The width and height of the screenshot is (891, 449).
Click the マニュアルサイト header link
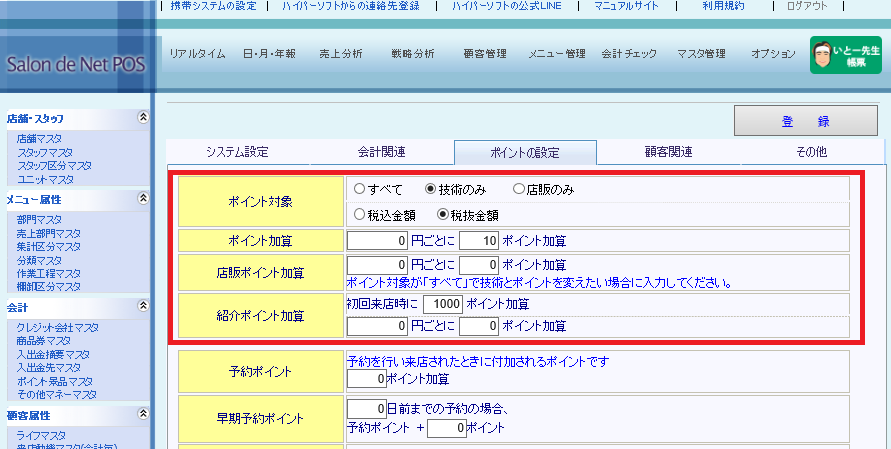tap(627, 6)
